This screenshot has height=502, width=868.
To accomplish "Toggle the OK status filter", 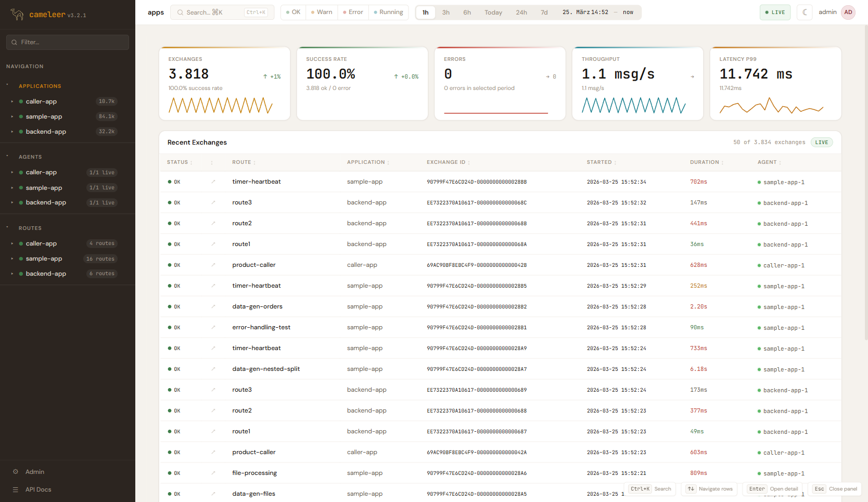I will click(x=293, y=12).
